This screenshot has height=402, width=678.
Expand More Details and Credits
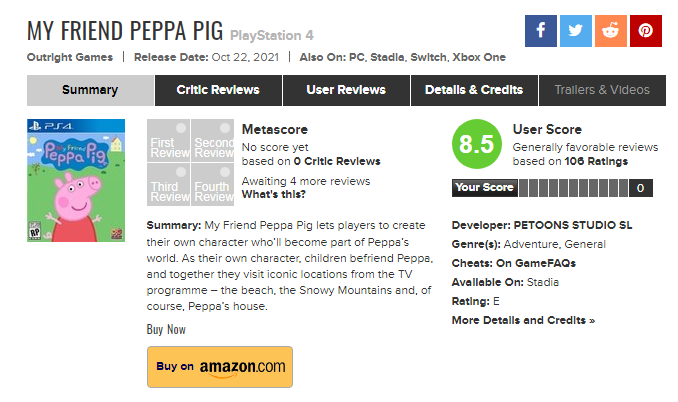pyautogui.click(x=523, y=320)
